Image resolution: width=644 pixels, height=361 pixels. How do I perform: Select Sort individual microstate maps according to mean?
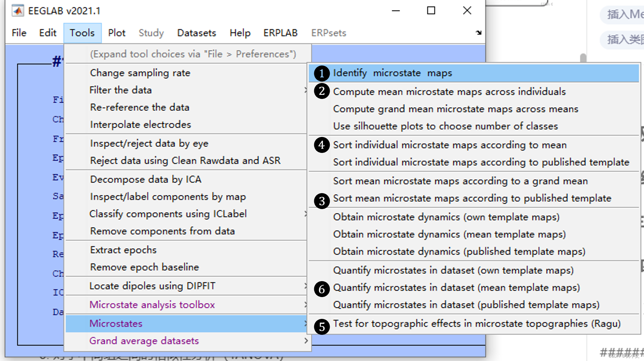click(474, 145)
